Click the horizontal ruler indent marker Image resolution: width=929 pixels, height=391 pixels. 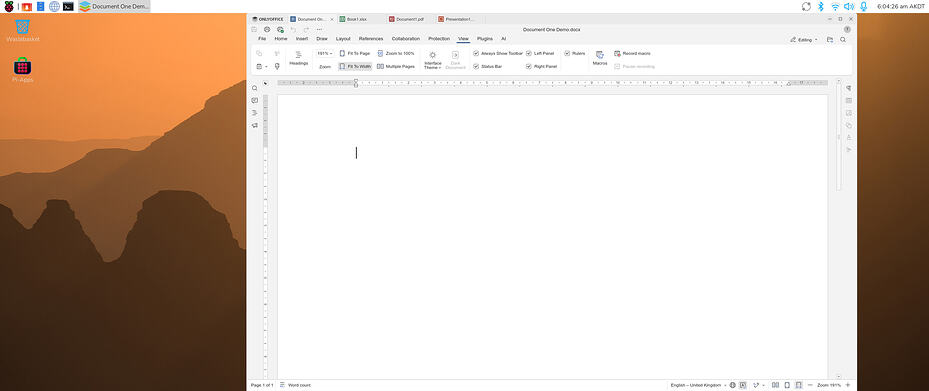356,83
